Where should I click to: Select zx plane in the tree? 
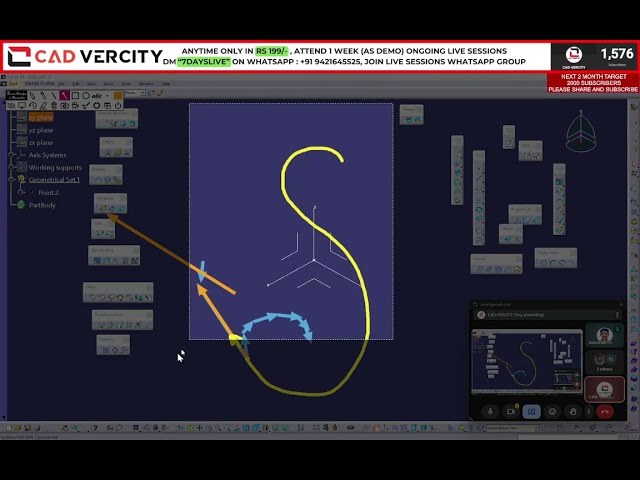[41, 143]
